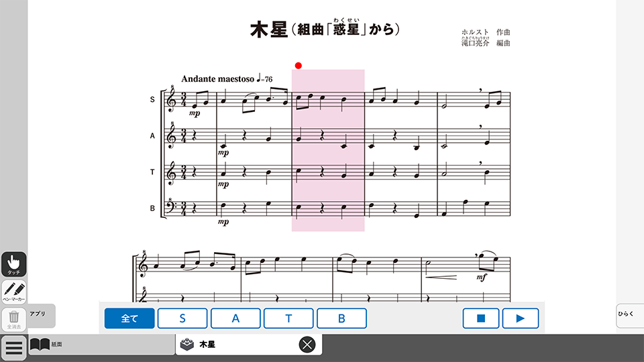This screenshot has height=362, width=644.
Task: Switch to the 紙面 tab
Action: 101,345
